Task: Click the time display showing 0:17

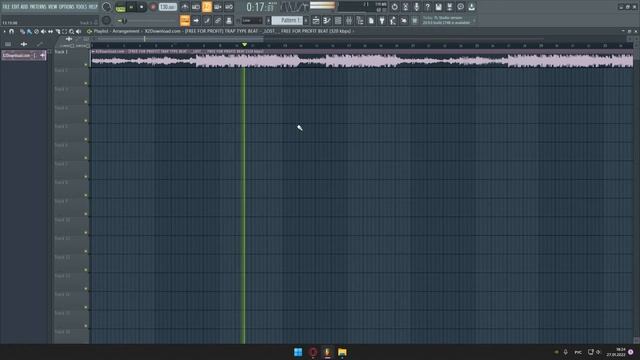Action: tap(261, 7)
